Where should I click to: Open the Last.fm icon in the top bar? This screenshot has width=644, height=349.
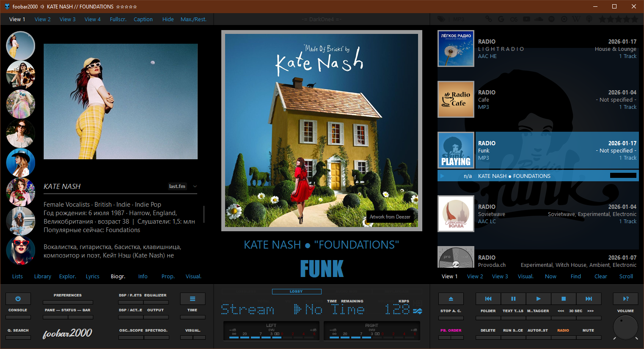[x=514, y=19]
